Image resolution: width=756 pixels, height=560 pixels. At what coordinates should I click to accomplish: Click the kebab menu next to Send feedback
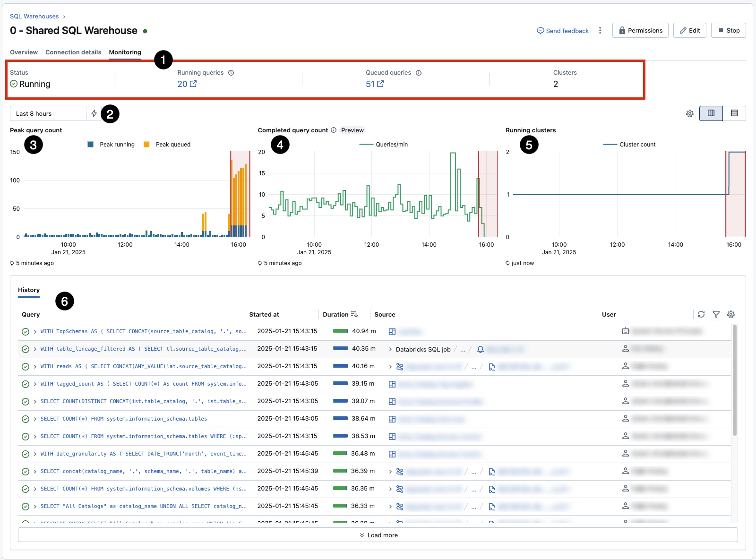click(600, 30)
